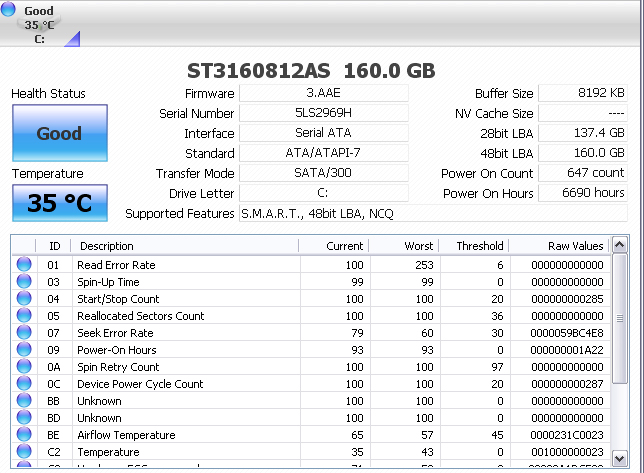
Task: Click status icon for Spin-Up Time row
Action: point(24,281)
